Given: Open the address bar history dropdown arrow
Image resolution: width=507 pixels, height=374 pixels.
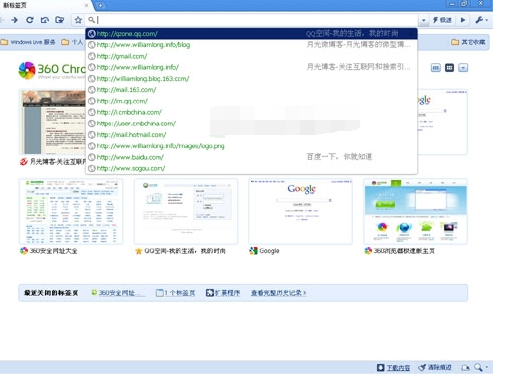Looking at the screenshot, I should coord(423,20).
